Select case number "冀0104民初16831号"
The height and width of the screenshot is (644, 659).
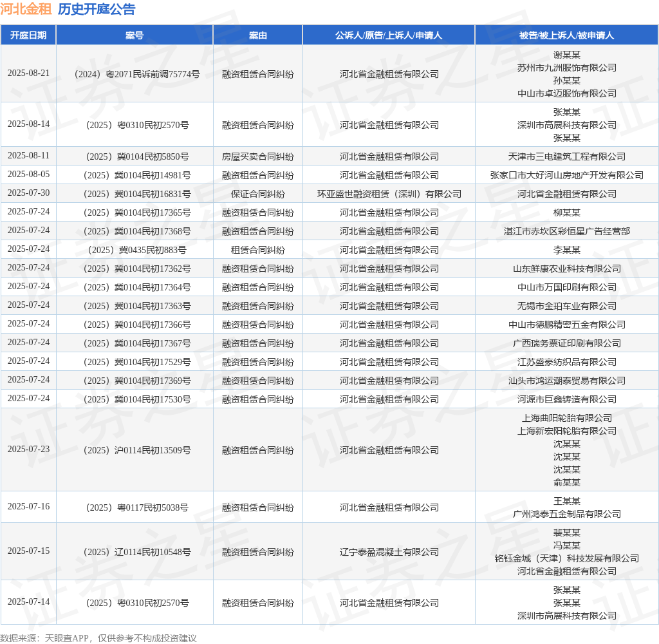pos(153,194)
